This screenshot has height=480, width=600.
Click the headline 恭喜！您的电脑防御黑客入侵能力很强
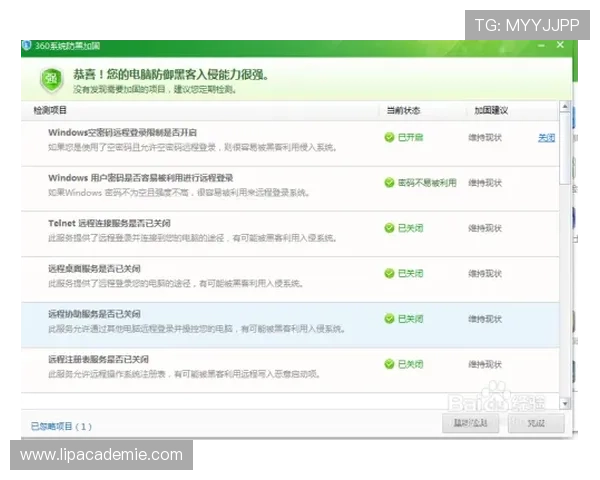(x=171, y=74)
